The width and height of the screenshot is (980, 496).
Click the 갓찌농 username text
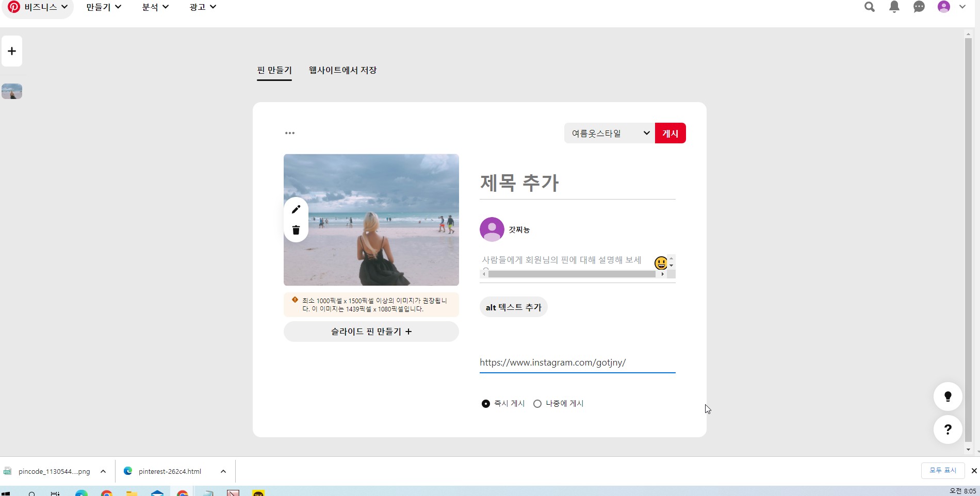519,229
